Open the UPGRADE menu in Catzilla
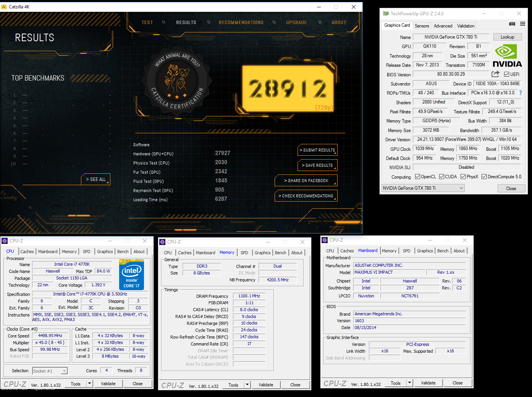532x397 pixels. [x=297, y=23]
